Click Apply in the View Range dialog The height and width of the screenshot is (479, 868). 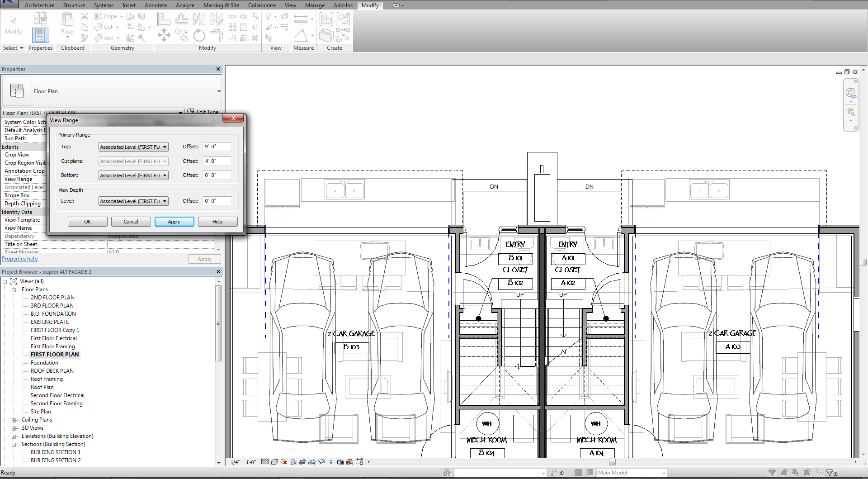coord(175,221)
